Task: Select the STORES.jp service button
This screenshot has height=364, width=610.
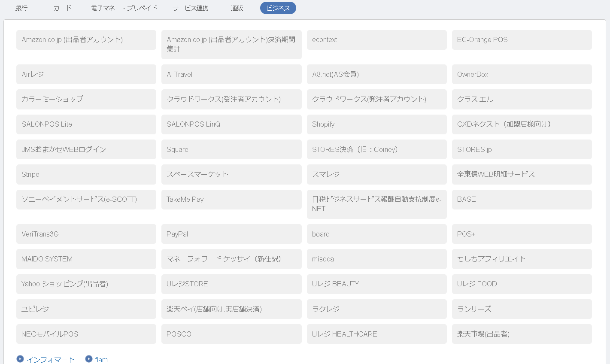Action: (x=522, y=149)
